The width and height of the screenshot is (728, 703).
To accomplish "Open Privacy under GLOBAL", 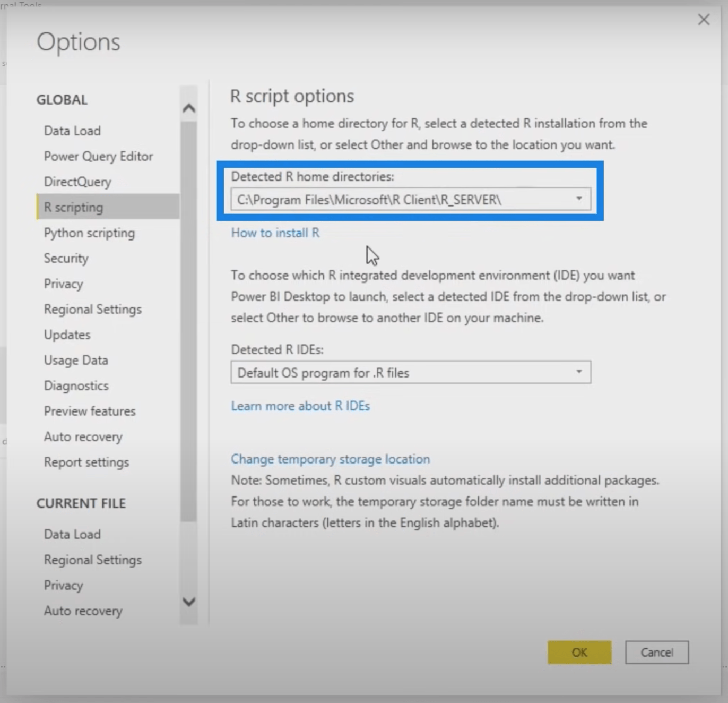I will 63,284.
